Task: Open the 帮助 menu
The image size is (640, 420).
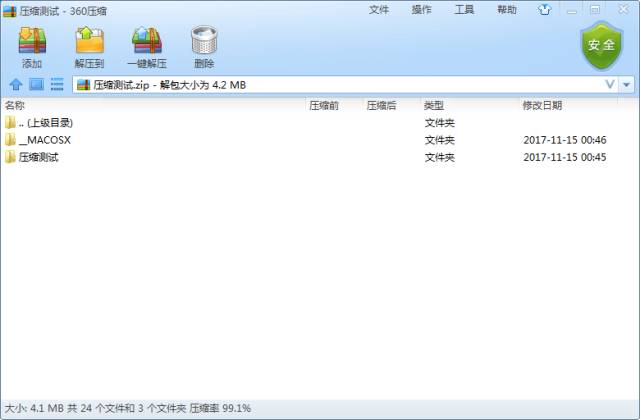Action: 507,9
